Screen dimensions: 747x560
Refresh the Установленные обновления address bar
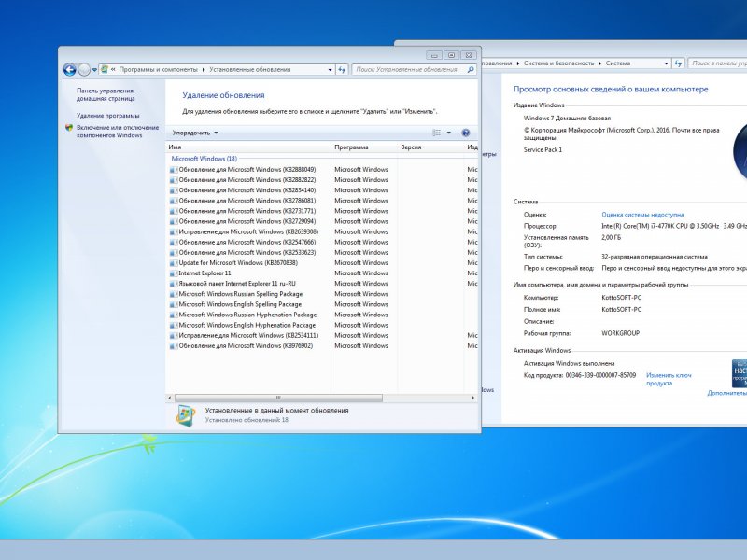tap(342, 69)
